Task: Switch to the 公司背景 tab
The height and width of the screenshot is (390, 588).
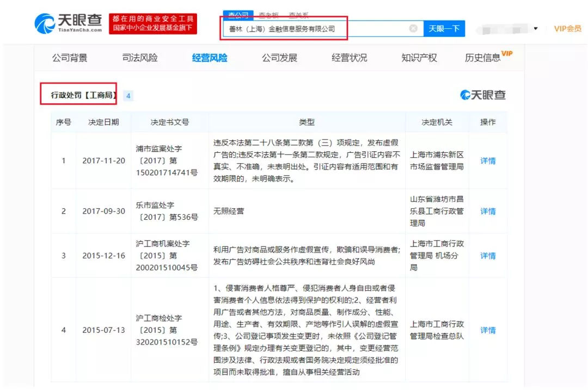Action: pos(70,58)
